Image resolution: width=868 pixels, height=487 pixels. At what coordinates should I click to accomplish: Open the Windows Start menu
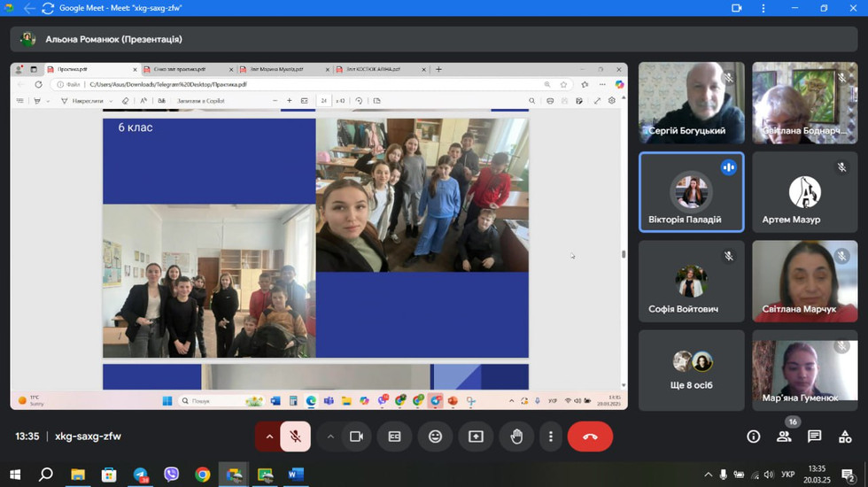16,475
